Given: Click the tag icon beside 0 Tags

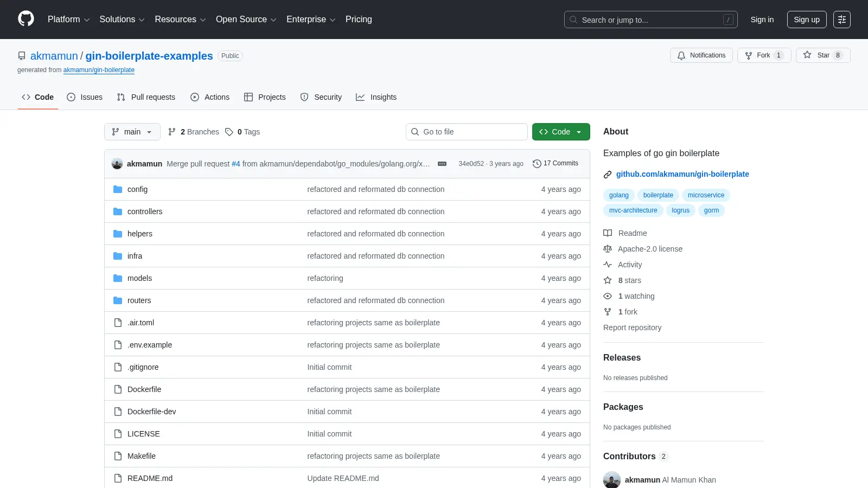Looking at the screenshot, I should click(229, 132).
